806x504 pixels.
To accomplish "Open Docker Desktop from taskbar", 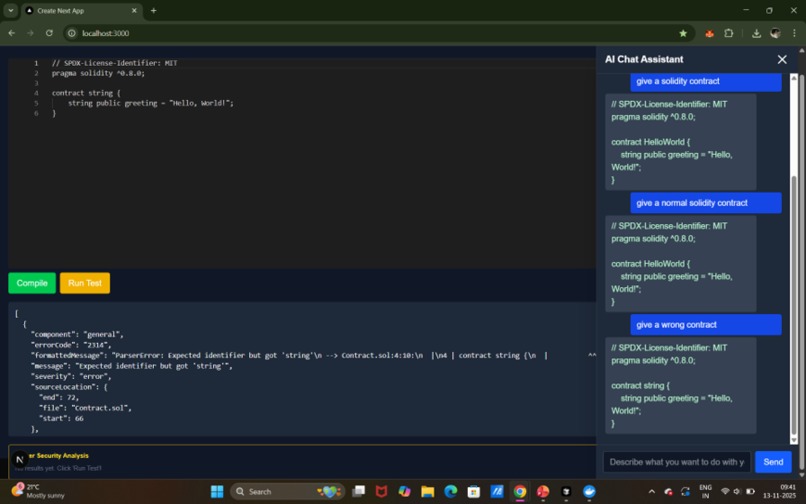I will pos(589,492).
